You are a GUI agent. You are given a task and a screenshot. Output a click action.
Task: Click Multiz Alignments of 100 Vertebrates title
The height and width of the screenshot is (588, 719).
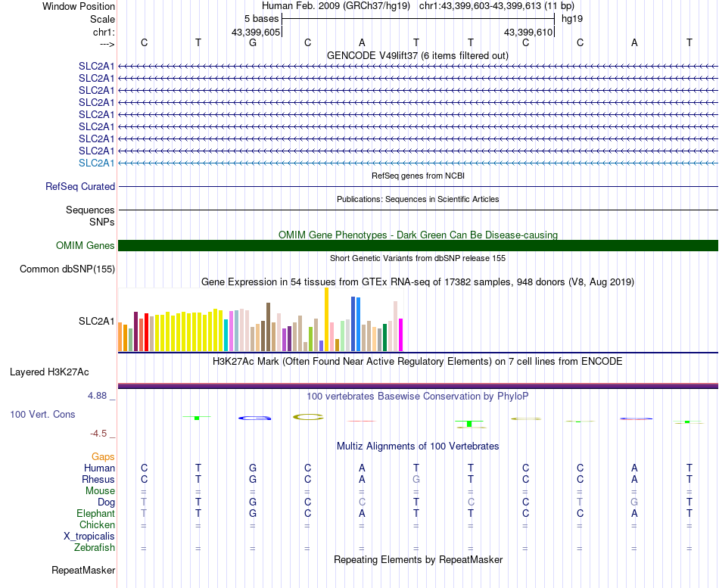pyautogui.click(x=418, y=446)
